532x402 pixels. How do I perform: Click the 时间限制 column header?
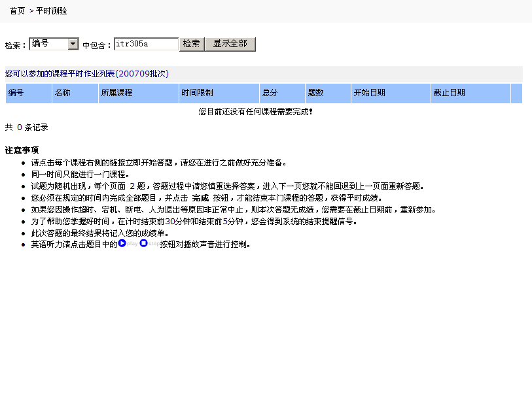197,93
